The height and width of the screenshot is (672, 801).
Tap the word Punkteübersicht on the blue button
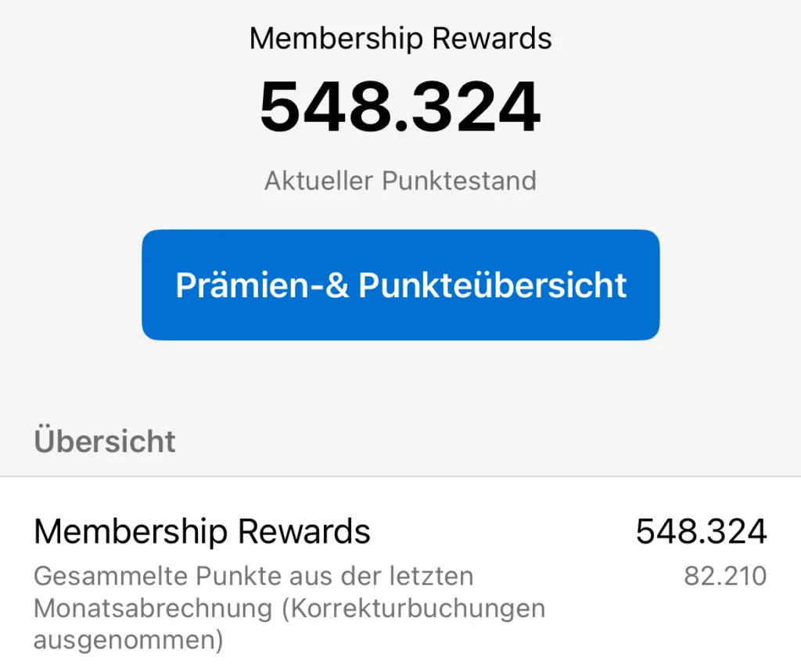click(x=493, y=285)
